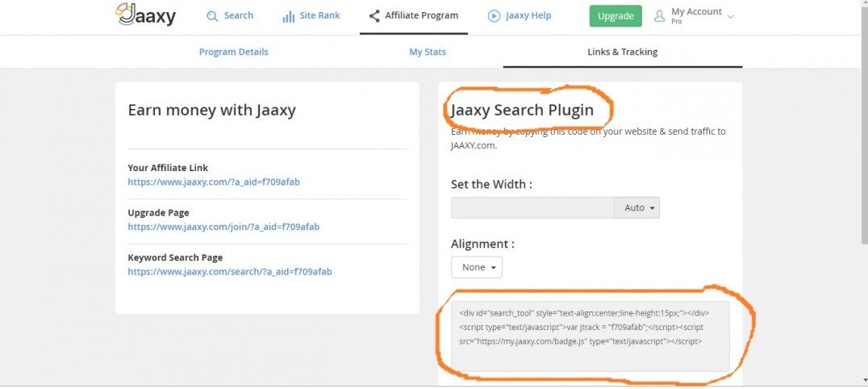Click the Search magnifier icon
Screen dimensions: 868x389
click(x=212, y=16)
